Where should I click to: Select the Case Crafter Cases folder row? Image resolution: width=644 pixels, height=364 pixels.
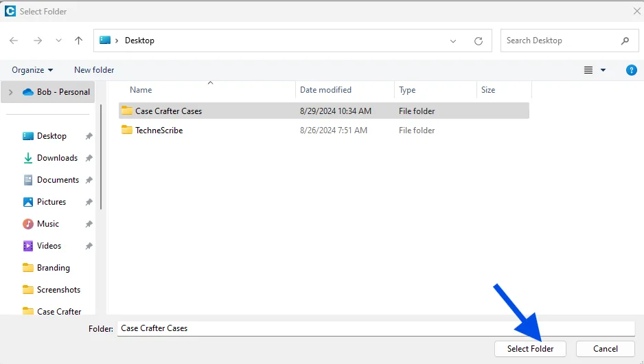click(324, 111)
